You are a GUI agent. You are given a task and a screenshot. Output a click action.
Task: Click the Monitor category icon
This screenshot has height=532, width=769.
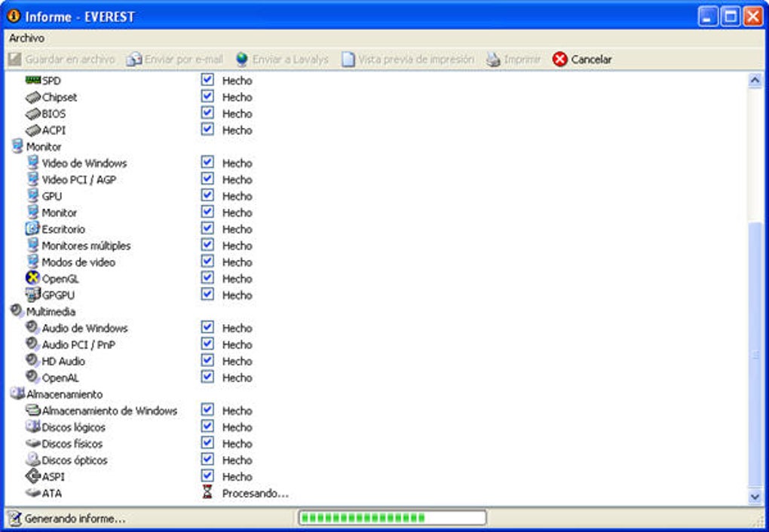17,146
